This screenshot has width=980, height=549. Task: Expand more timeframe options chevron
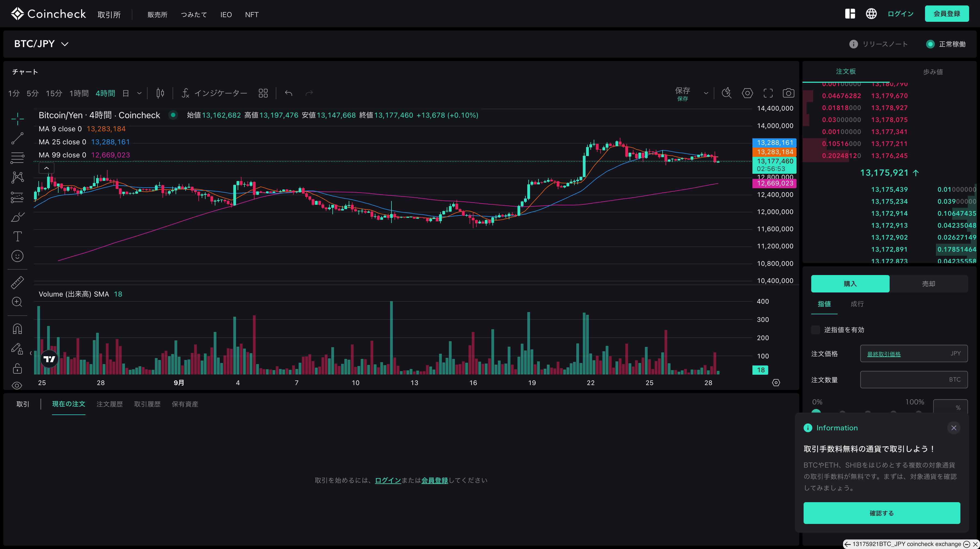(x=139, y=93)
